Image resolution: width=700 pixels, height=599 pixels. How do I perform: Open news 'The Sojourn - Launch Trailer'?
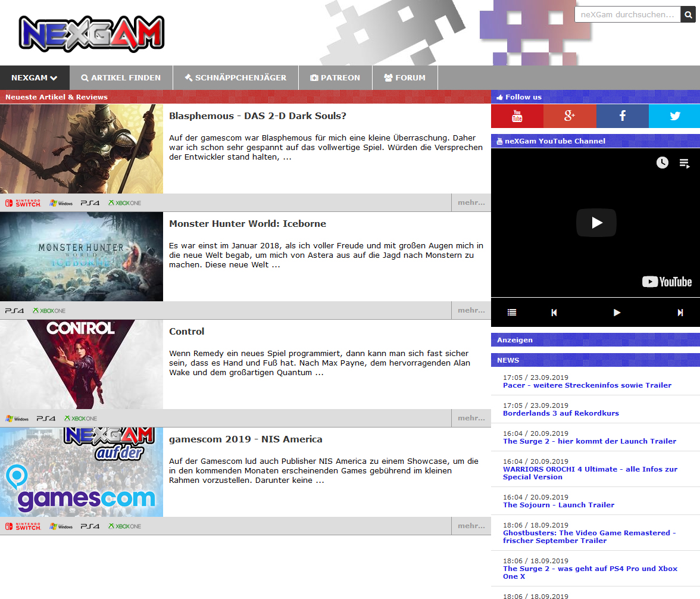pos(558,505)
